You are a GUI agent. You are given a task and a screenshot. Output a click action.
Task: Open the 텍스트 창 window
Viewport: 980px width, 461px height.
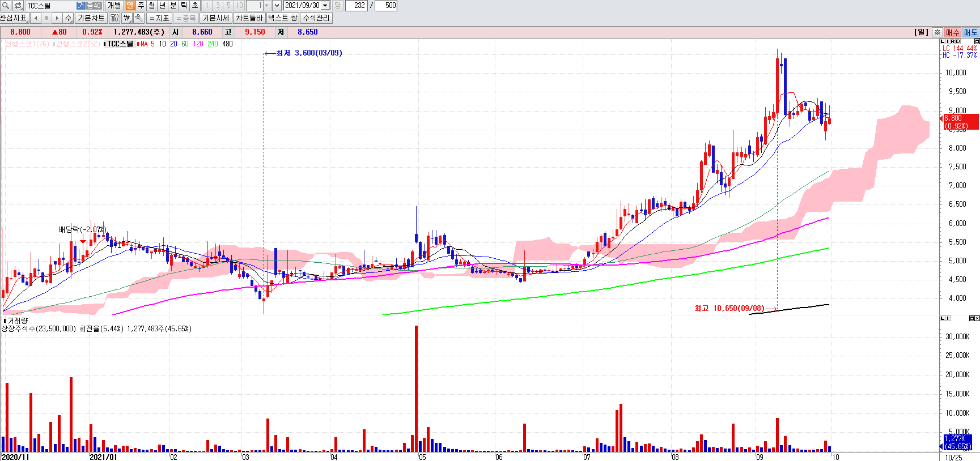(282, 18)
